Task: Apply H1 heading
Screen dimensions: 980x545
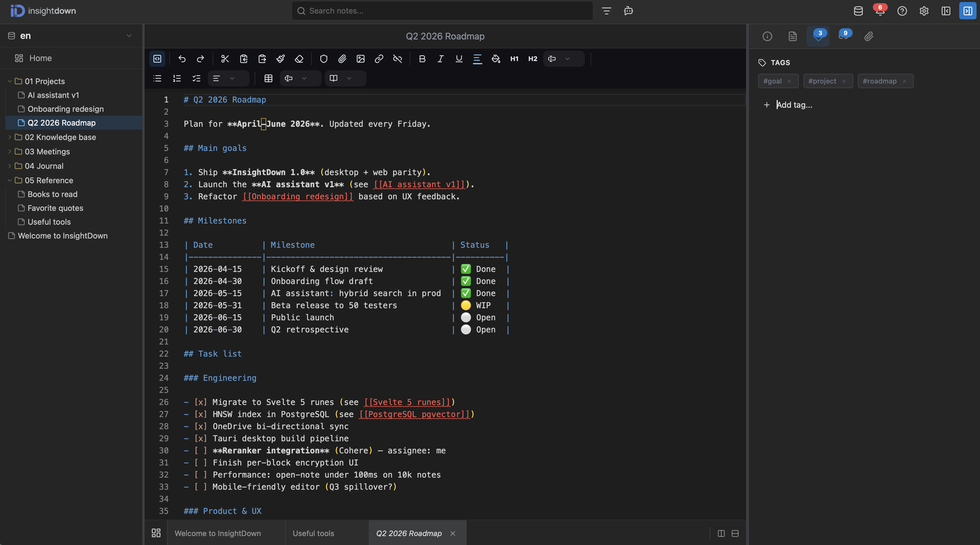Action: click(514, 58)
